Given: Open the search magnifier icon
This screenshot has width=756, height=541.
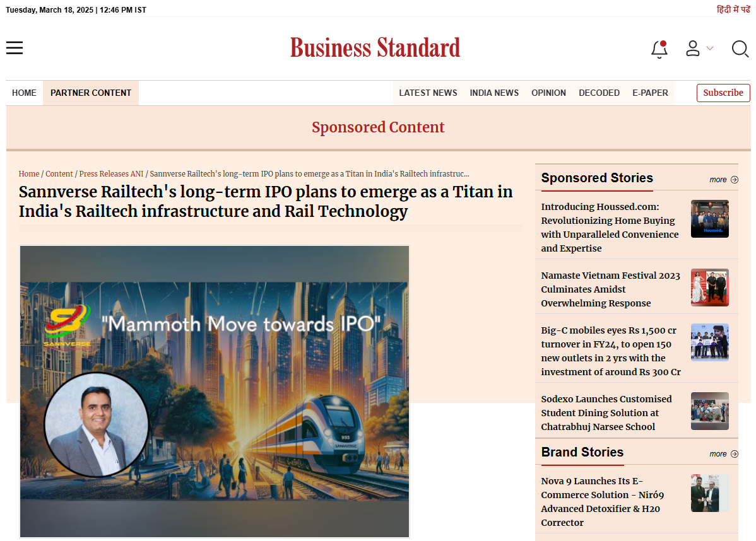Looking at the screenshot, I should [740, 49].
